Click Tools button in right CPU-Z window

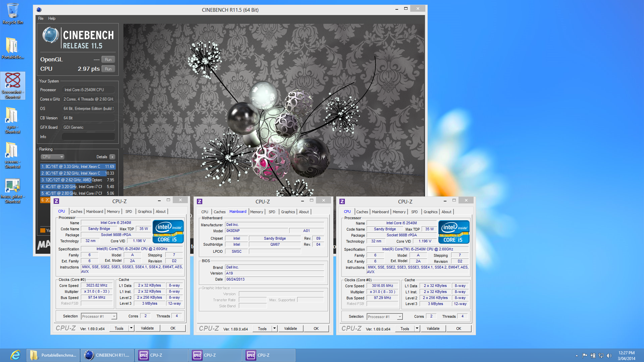click(405, 328)
